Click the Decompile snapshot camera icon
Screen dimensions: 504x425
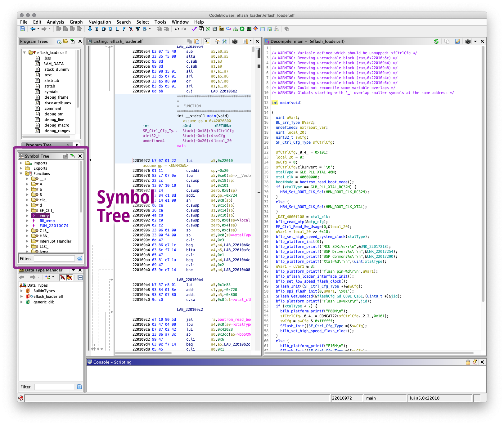468,41
